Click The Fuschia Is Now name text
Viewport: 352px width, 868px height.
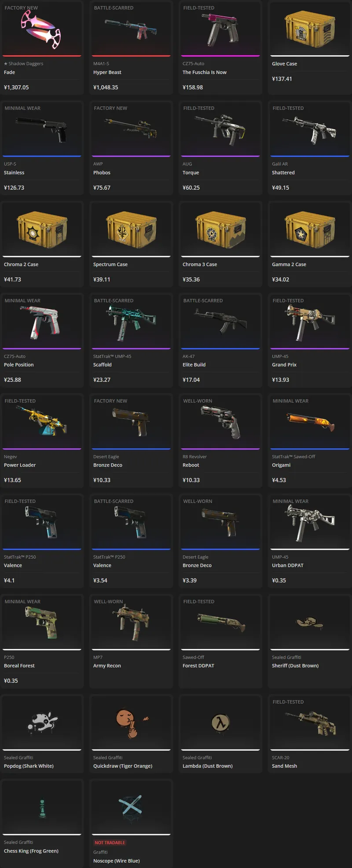[205, 72]
